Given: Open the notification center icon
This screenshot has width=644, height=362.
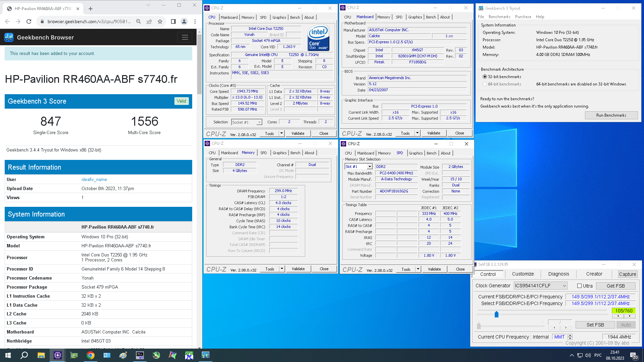Looking at the screenshot, I should coord(634,355).
